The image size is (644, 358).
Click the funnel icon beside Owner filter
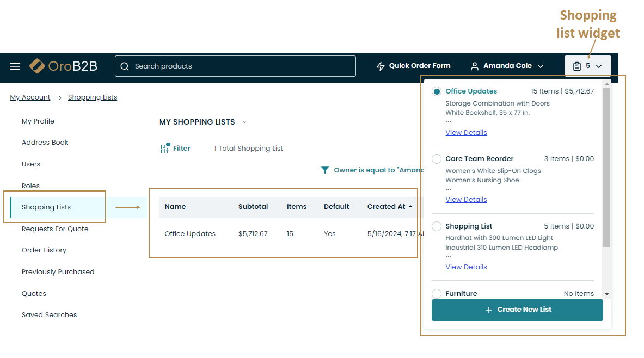point(325,170)
